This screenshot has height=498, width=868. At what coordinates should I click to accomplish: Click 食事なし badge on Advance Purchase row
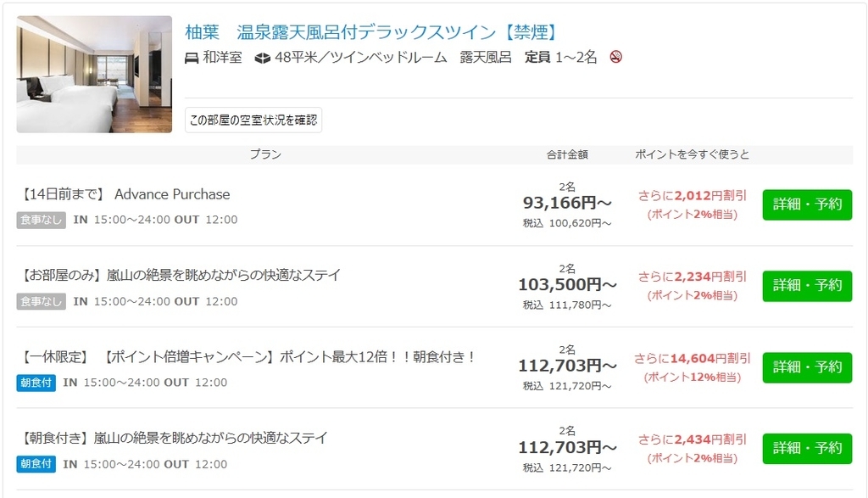(41, 220)
